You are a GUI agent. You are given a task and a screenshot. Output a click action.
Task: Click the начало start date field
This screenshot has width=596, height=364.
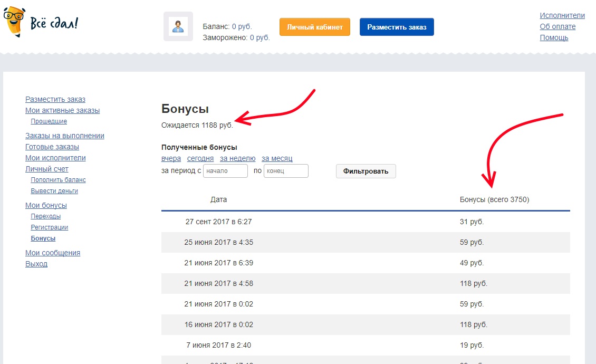(225, 171)
